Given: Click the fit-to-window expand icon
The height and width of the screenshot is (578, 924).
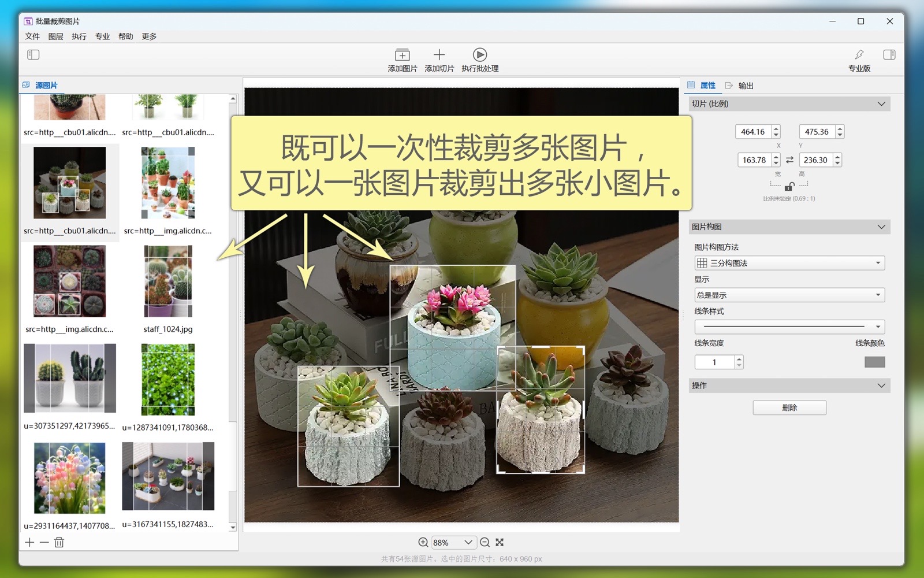Looking at the screenshot, I should coord(500,542).
